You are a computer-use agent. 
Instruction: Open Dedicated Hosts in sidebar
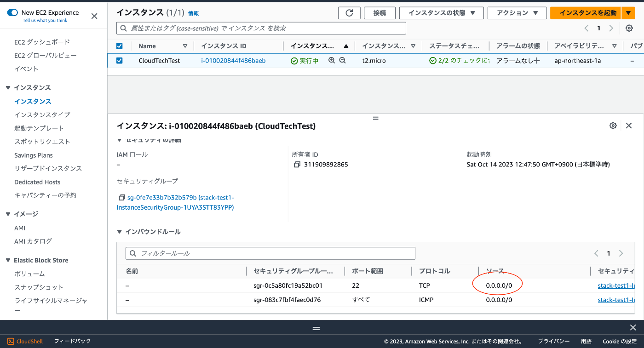37,182
